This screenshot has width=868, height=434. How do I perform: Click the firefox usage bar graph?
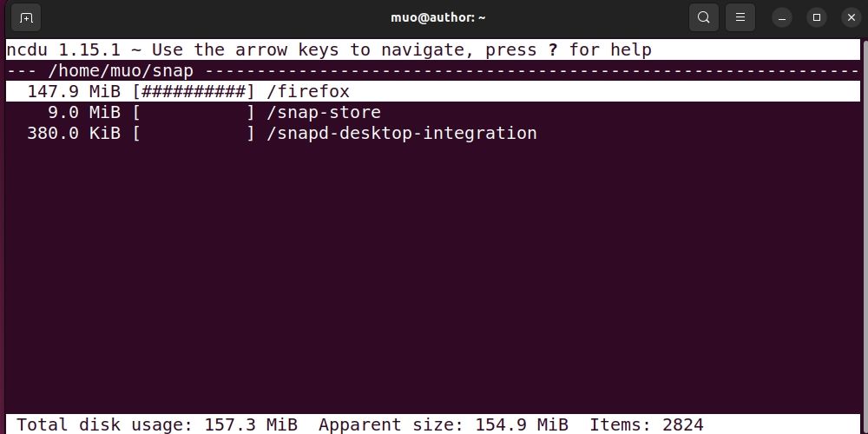click(194, 91)
